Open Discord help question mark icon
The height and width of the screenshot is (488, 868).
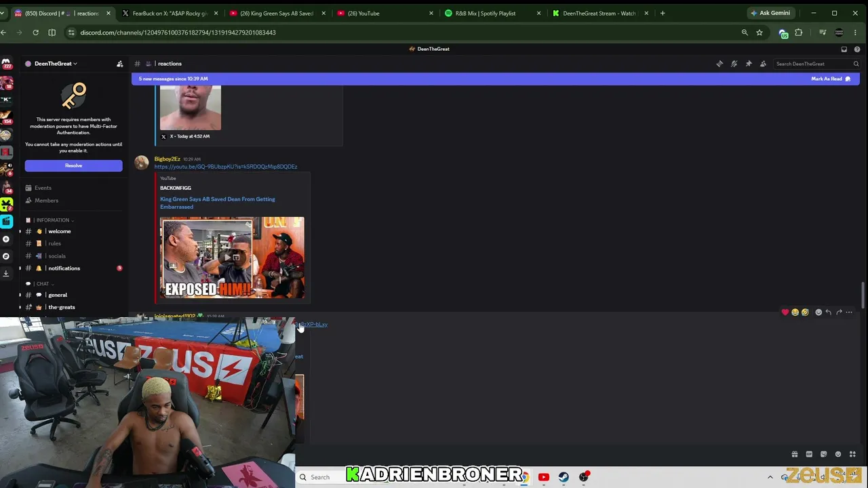[857, 49]
